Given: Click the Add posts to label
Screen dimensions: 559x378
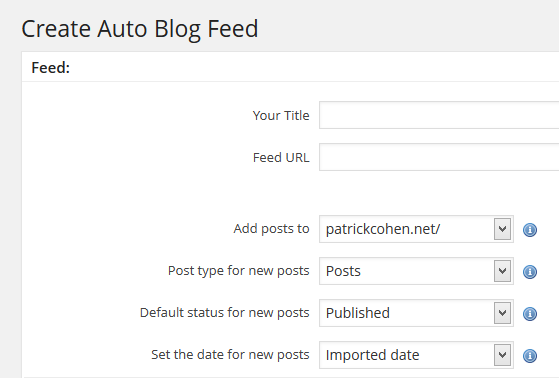Looking at the screenshot, I should 271,229.
